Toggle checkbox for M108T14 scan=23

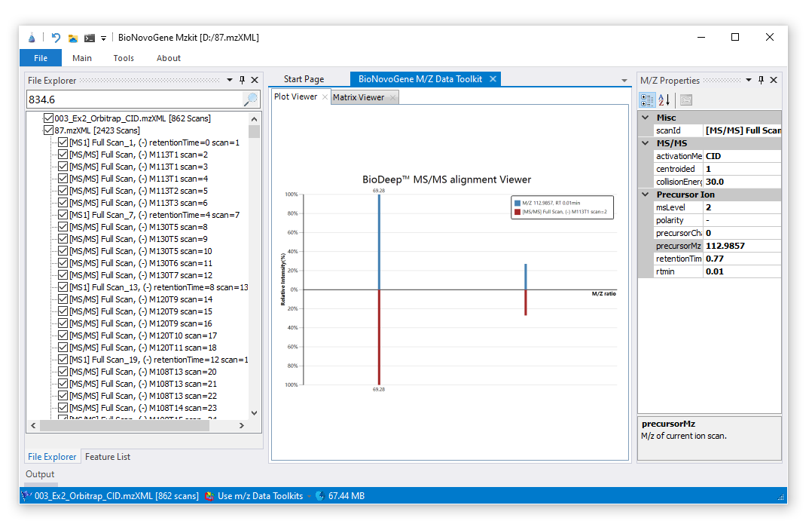[63, 408]
